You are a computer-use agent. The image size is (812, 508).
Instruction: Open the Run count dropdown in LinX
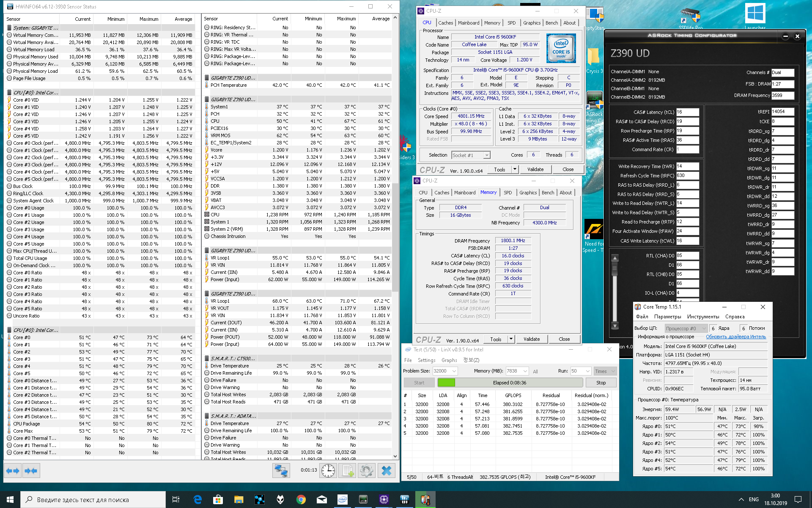pyautogui.click(x=587, y=371)
